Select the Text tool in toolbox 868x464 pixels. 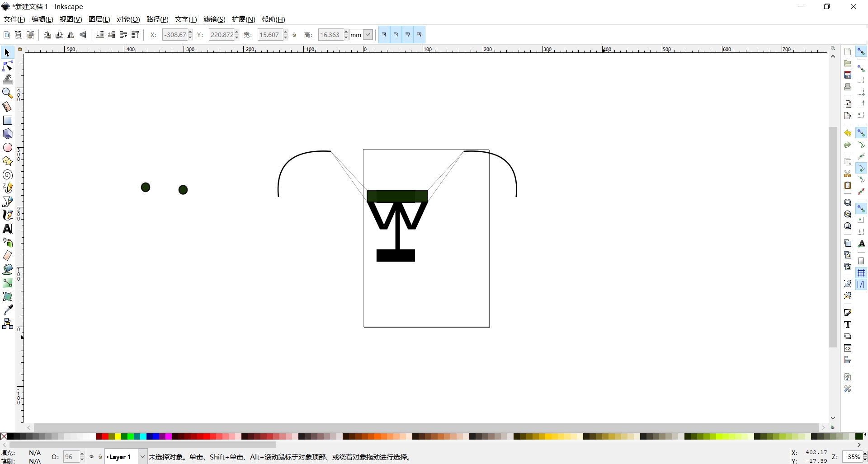click(7, 229)
